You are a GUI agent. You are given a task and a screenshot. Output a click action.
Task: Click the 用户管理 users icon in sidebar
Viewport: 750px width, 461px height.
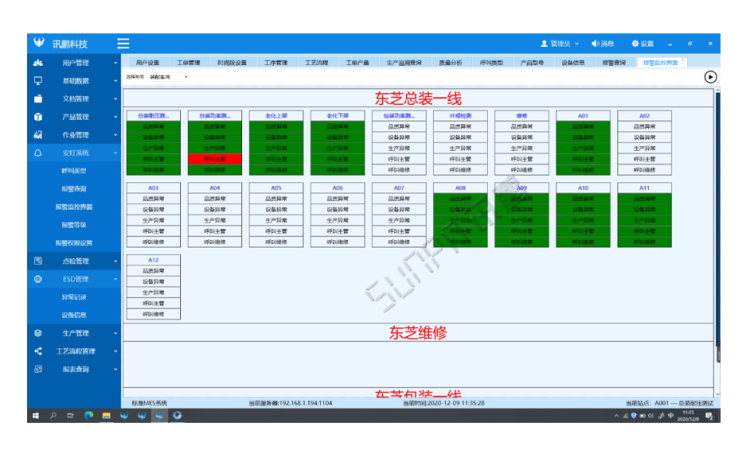[38, 63]
